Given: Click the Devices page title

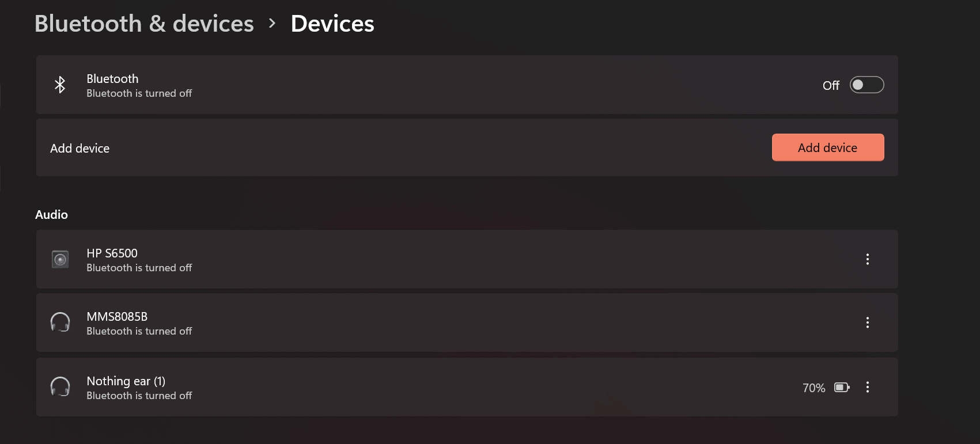Looking at the screenshot, I should coord(332,24).
